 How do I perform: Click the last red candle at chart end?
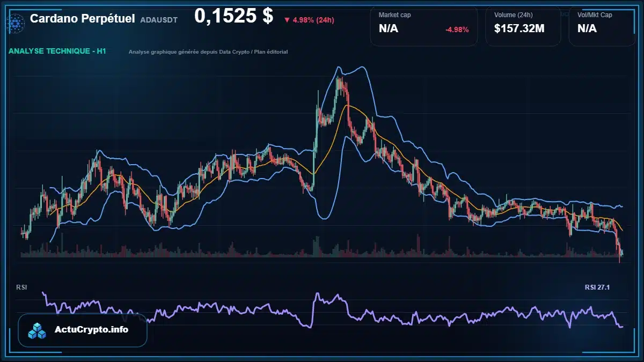coord(619,252)
